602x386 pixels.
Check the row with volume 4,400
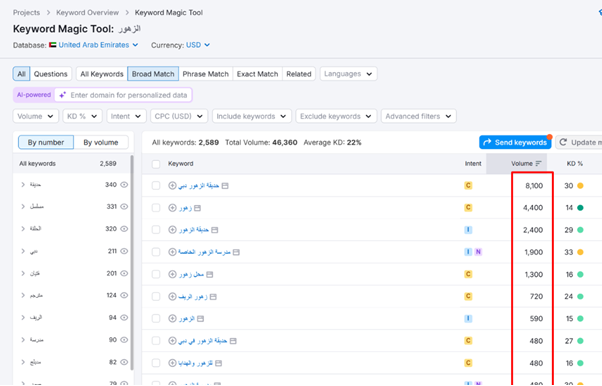point(156,208)
